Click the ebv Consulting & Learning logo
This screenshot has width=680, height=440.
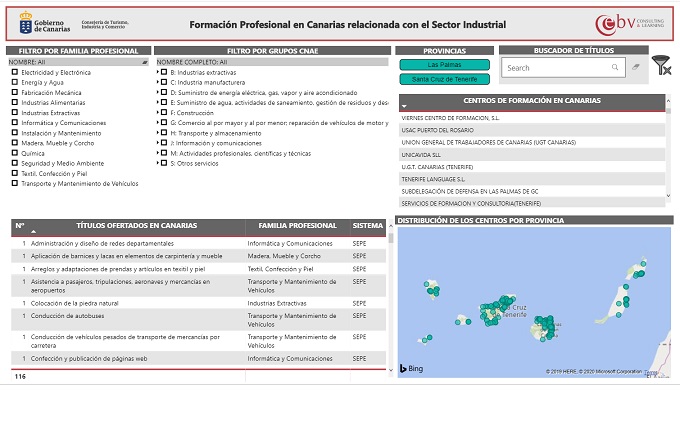(629, 23)
